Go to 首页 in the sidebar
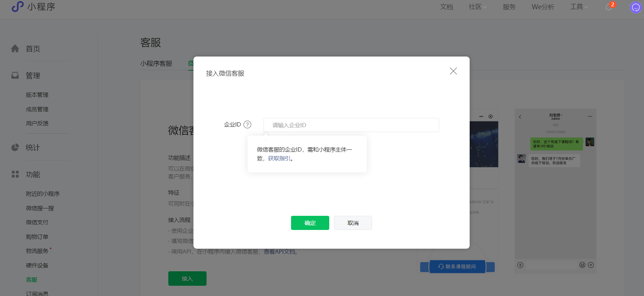644x296 pixels. click(x=33, y=49)
